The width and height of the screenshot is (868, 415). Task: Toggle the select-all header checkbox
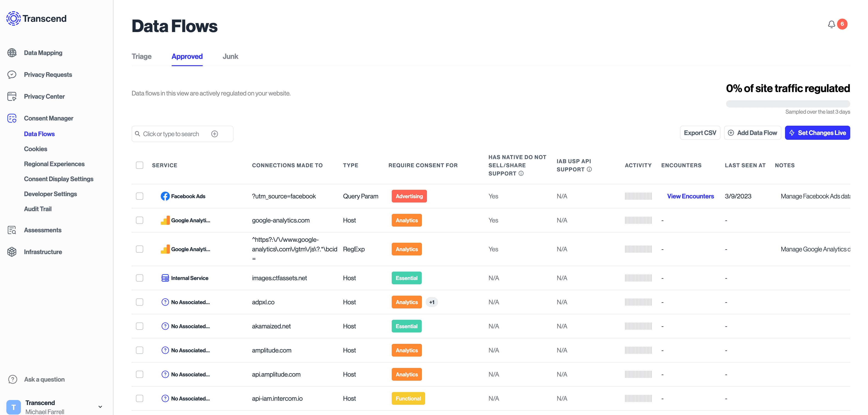click(140, 165)
